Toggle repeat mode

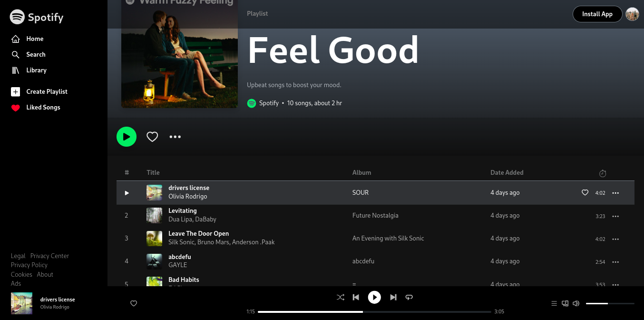click(x=409, y=297)
